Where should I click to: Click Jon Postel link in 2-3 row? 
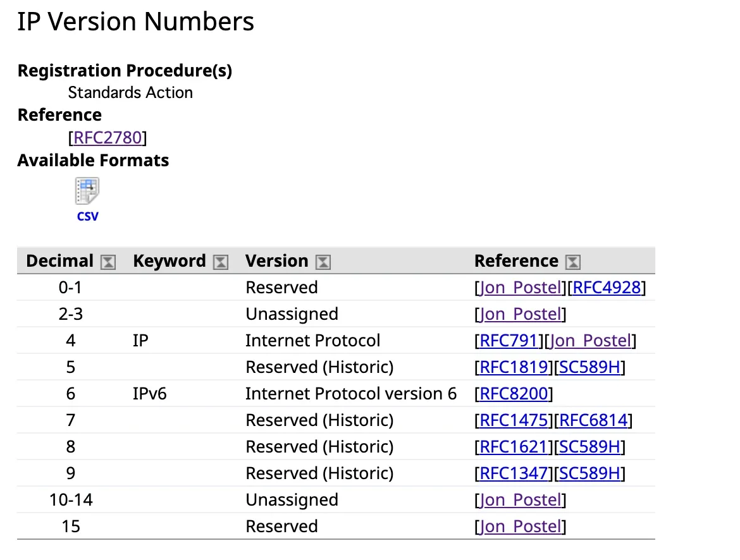520,315
